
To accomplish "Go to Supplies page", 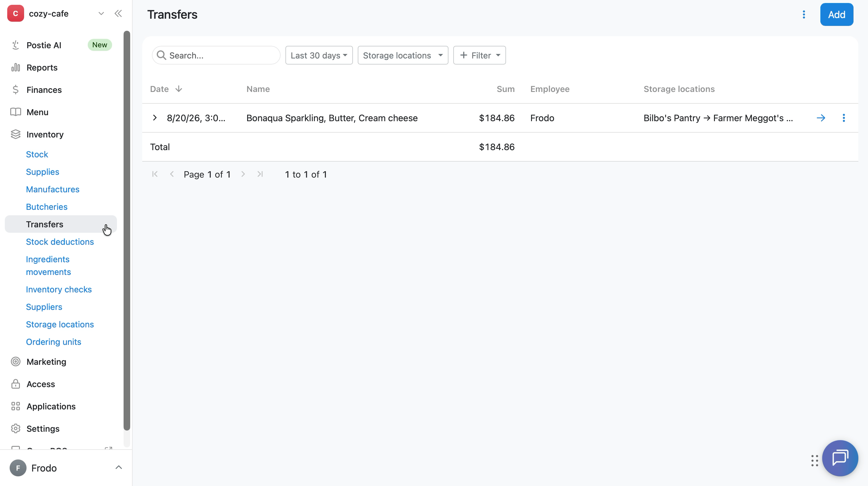I will 42,172.
